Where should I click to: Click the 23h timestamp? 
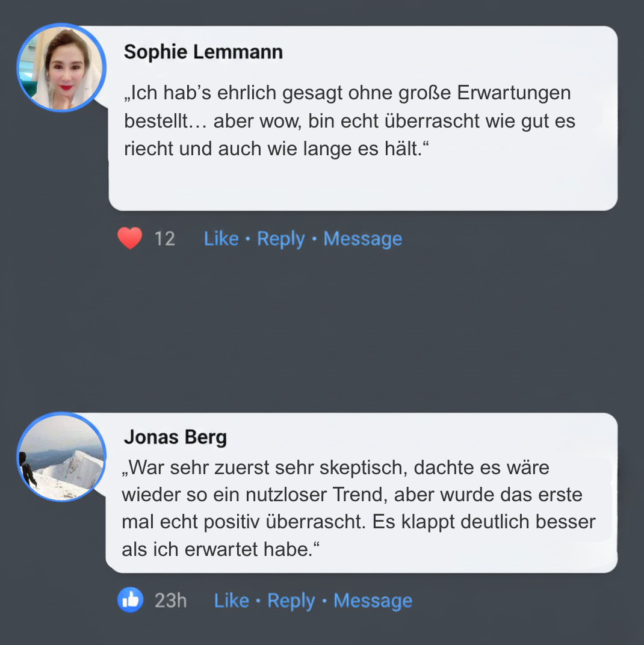coord(170,600)
